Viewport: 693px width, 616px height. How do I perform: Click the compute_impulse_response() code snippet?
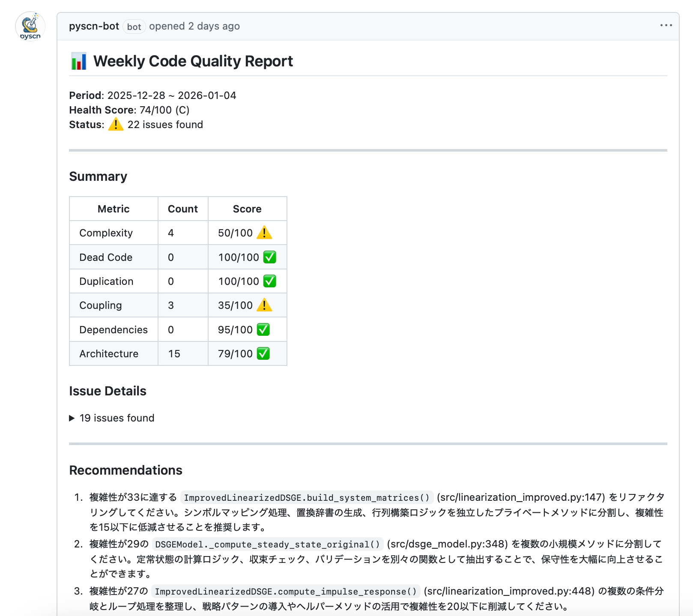coord(286,591)
